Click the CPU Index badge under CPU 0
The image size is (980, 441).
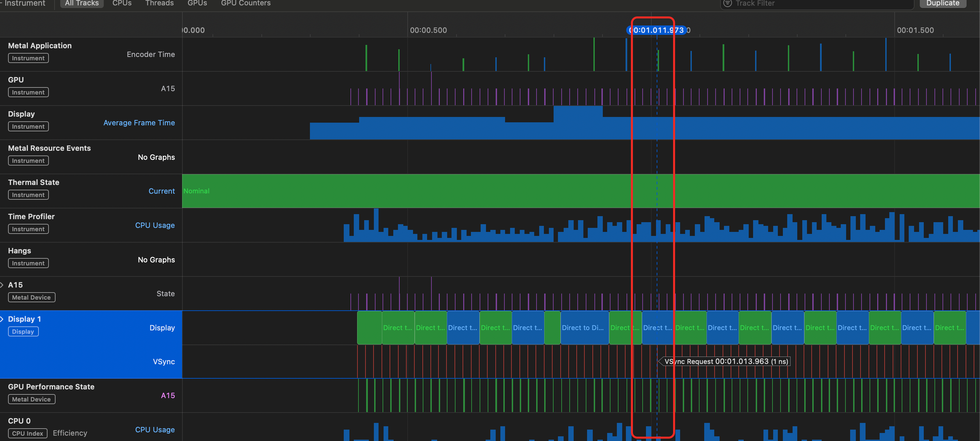pos(27,433)
